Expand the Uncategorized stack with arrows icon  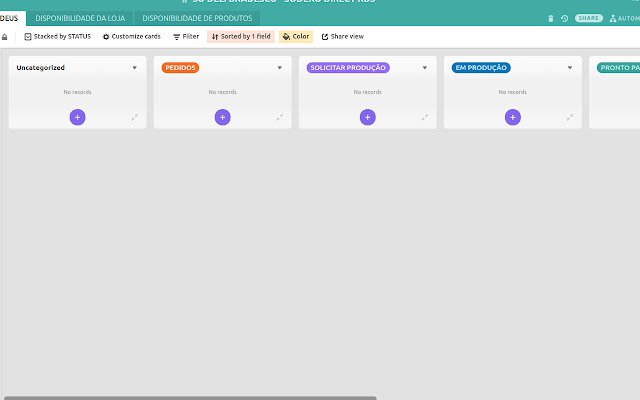point(134,118)
